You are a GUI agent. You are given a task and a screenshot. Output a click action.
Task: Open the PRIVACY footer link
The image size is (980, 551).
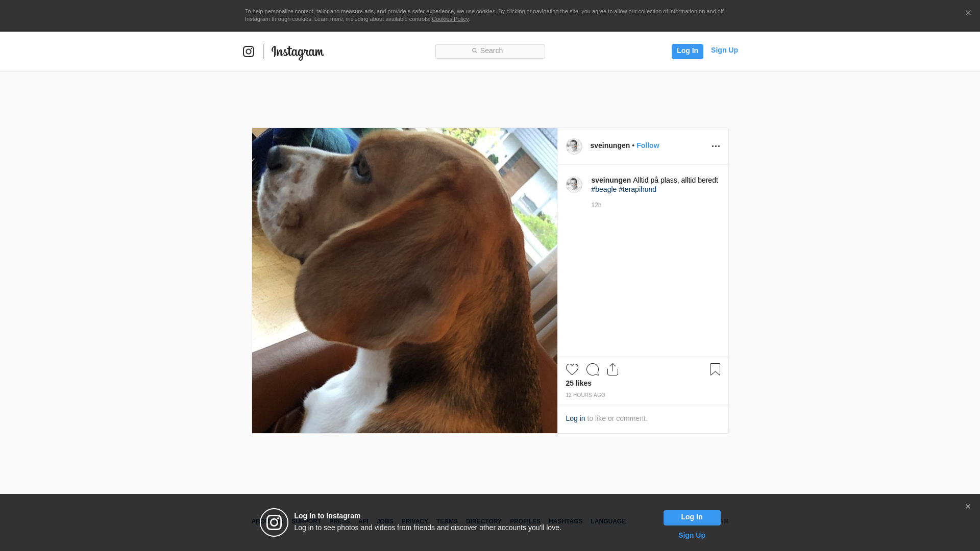click(x=414, y=521)
